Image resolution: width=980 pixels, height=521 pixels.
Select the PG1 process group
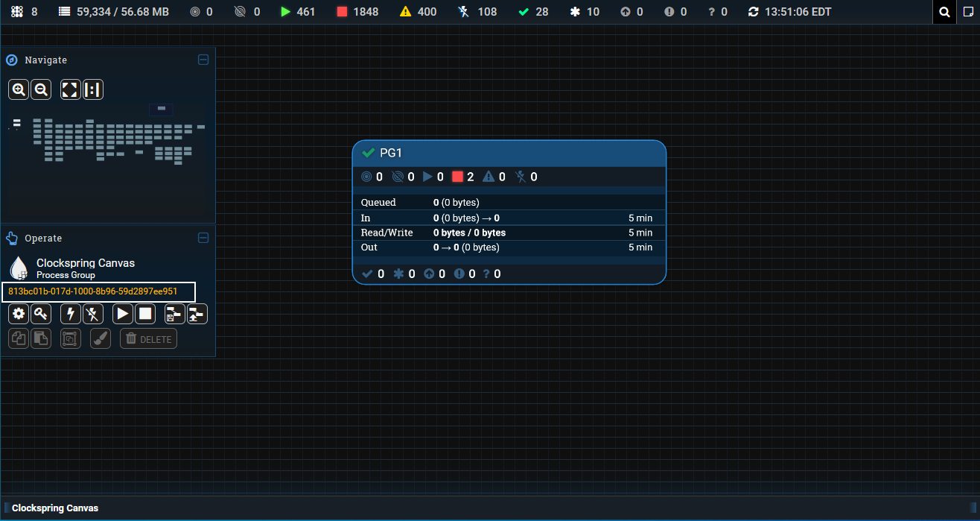pos(509,153)
